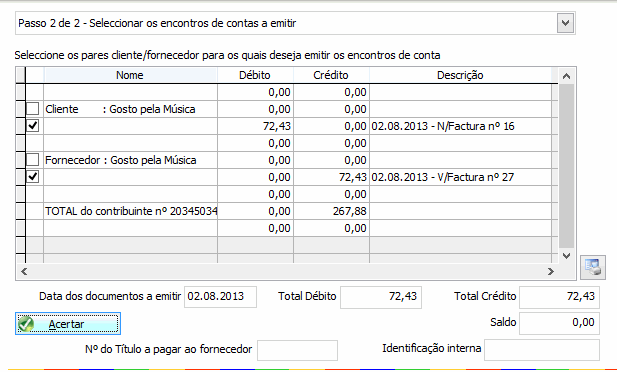Click the grid's vertical scrollbar down arrow
The image size is (617, 372).
pos(566,256)
